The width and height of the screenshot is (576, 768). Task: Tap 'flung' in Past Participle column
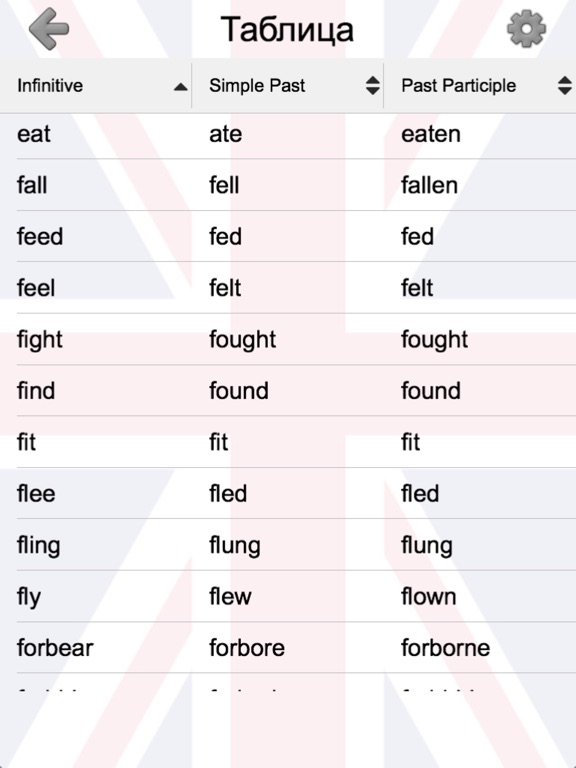427,546
